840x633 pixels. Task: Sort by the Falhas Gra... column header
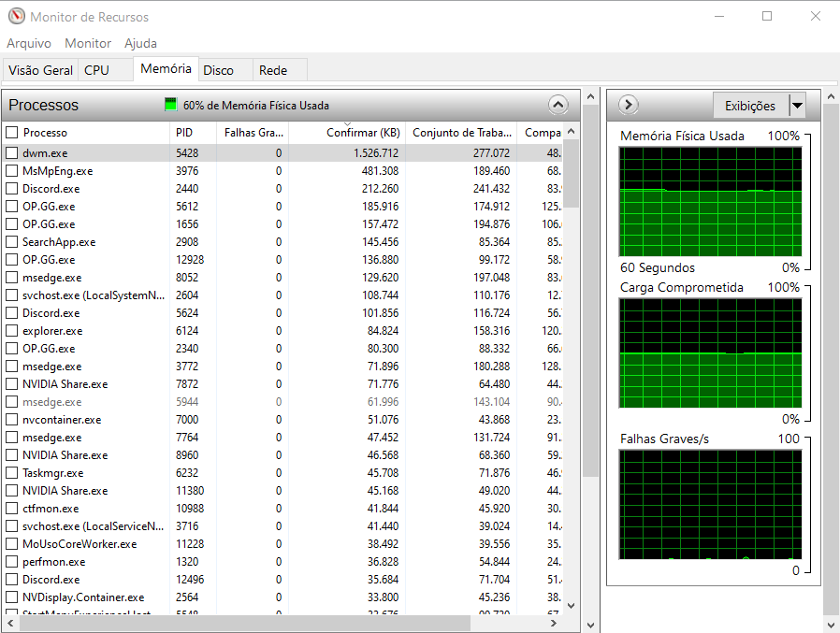[253, 132]
